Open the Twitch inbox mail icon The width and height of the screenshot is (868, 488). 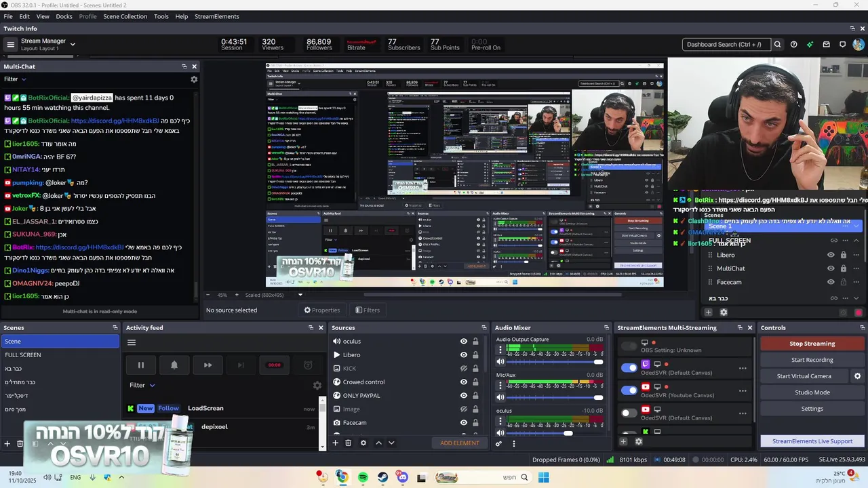point(826,45)
